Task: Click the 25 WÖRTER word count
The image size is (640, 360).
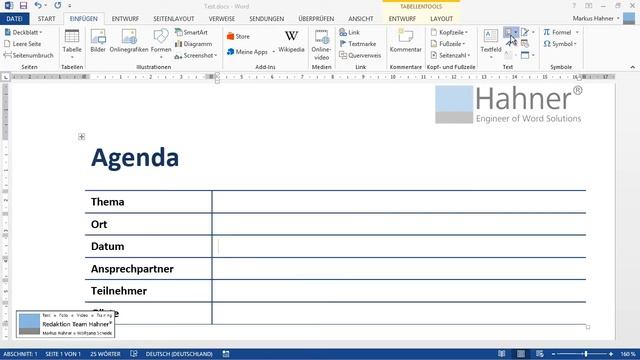Action: [105, 354]
